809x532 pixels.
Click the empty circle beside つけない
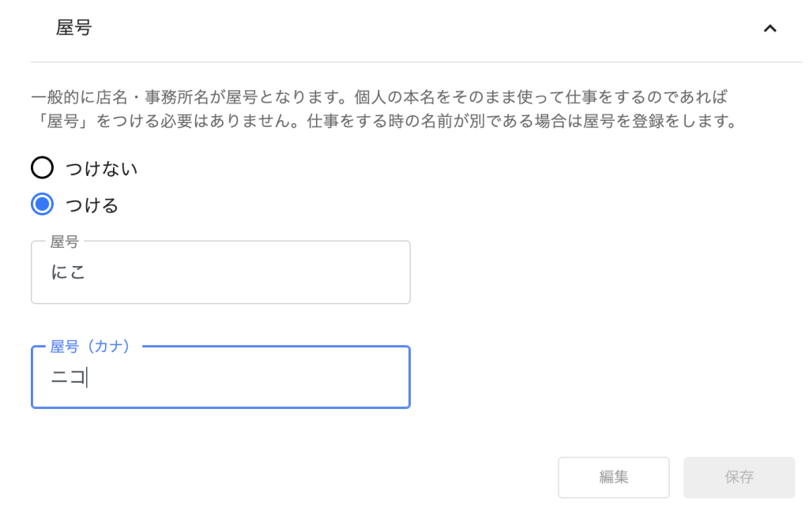pos(42,168)
